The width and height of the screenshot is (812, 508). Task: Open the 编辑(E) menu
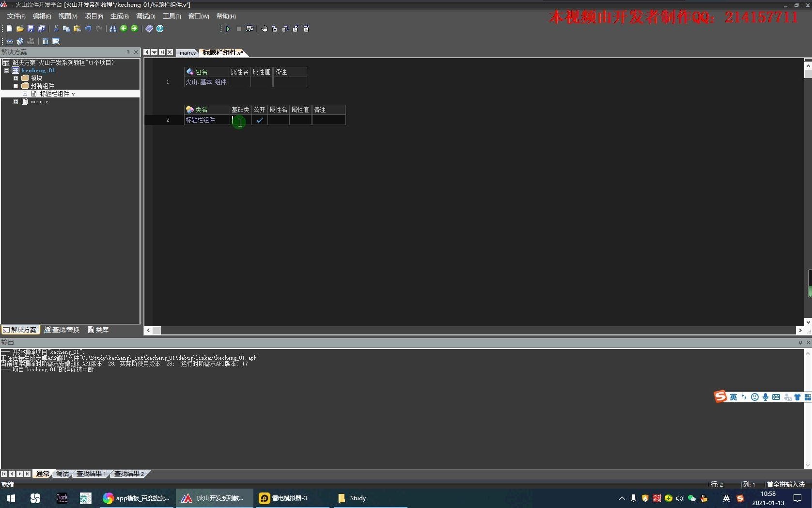coord(42,16)
